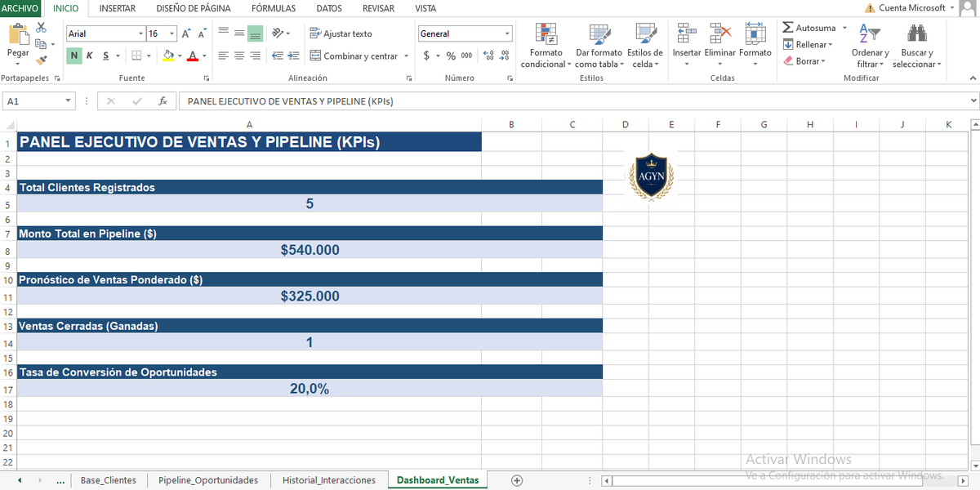The height and width of the screenshot is (490, 980).
Task: Expand Buscar y seleccionar options
Action: pyautogui.click(x=916, y=45)
